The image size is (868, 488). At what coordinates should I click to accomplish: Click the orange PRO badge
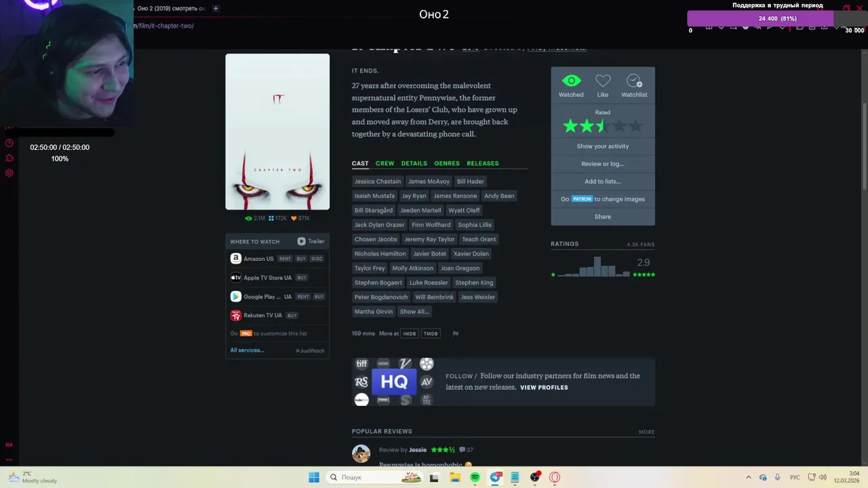click(246, 333)
